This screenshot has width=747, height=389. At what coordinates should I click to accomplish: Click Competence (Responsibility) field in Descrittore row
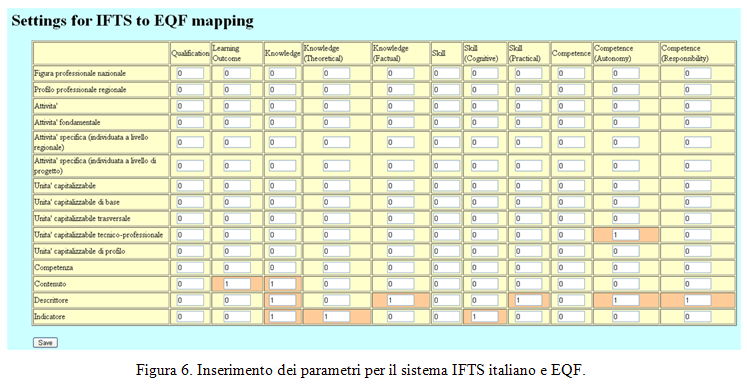click(697, 300)
